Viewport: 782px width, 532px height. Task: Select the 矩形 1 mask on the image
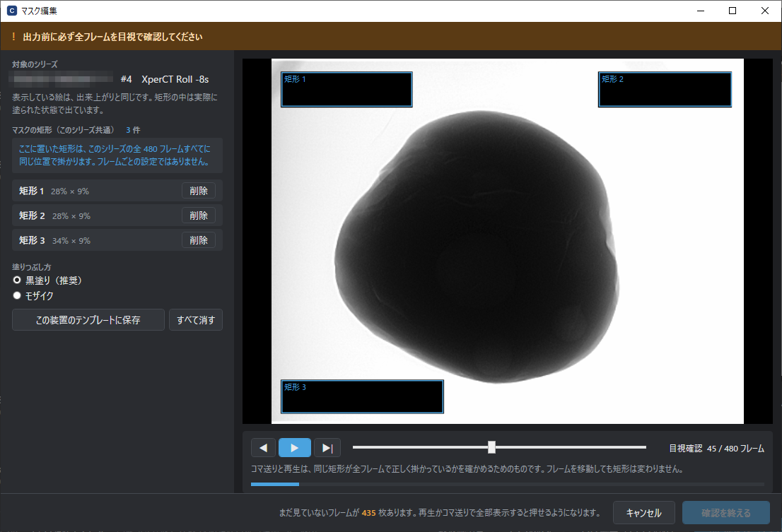tap(346, 89)
